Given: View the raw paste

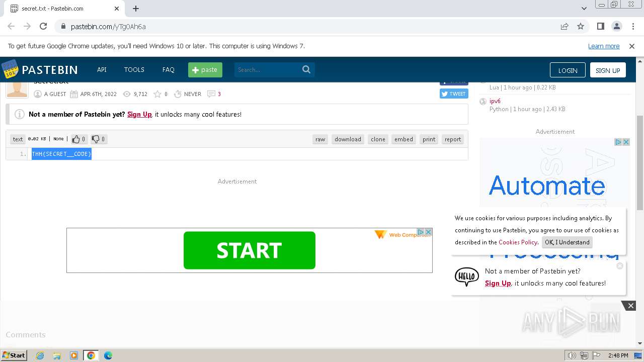Looking at the screenshot, I should [x=320, y=139].
